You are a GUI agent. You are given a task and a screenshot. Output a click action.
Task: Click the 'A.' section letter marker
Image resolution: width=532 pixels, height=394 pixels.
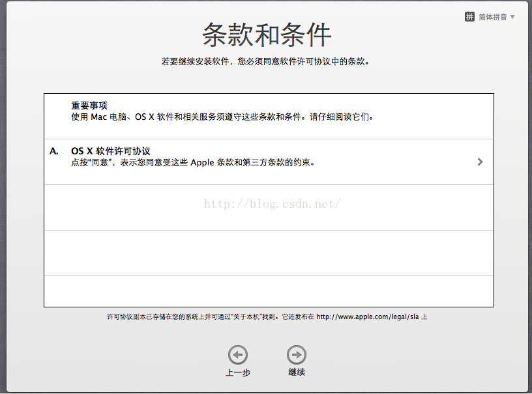tap(54, 151)
